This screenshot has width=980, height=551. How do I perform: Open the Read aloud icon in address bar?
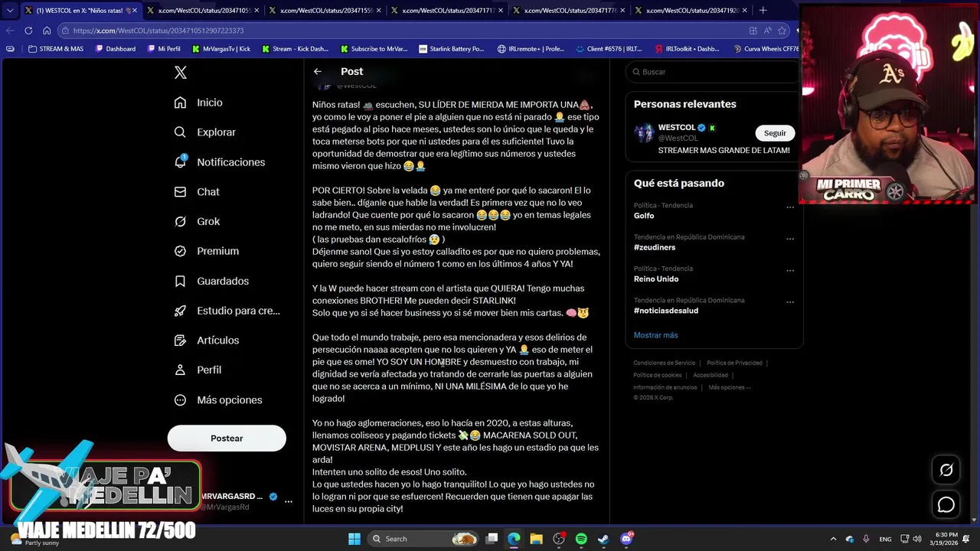pos(768,31)
